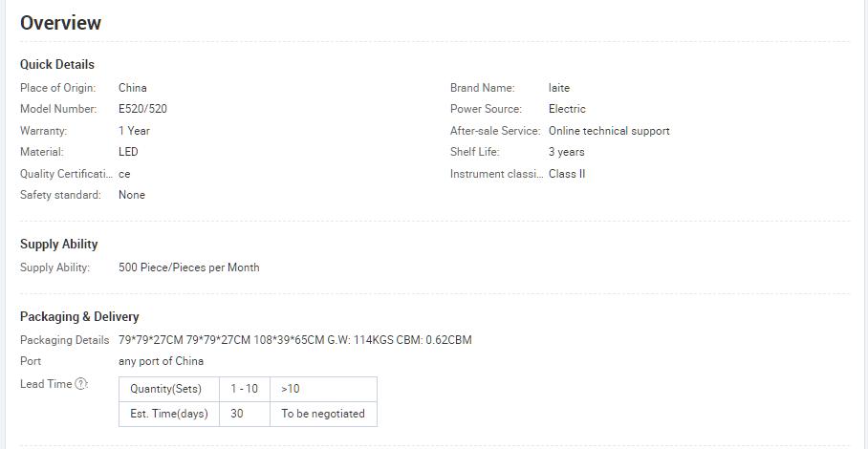The height and width of the screenshot is (449, 868).
Task: Click the Lead Time help question-mark icon
Action: pos(81,384)
